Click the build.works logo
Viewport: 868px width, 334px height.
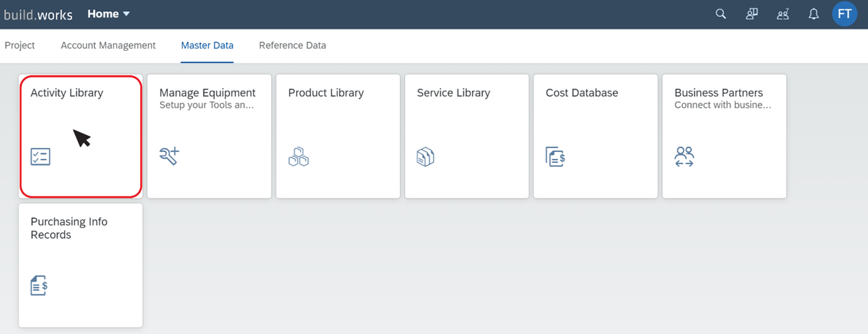point(38,15)
